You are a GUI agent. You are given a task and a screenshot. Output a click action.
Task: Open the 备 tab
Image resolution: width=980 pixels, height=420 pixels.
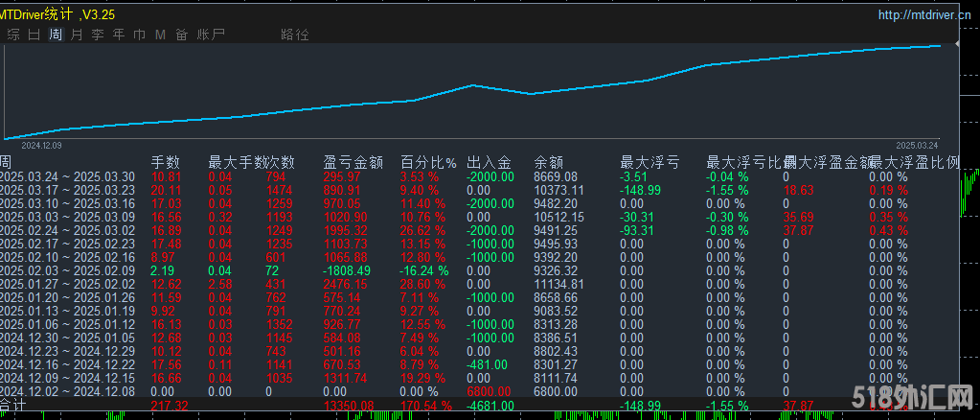coord(181,35)
